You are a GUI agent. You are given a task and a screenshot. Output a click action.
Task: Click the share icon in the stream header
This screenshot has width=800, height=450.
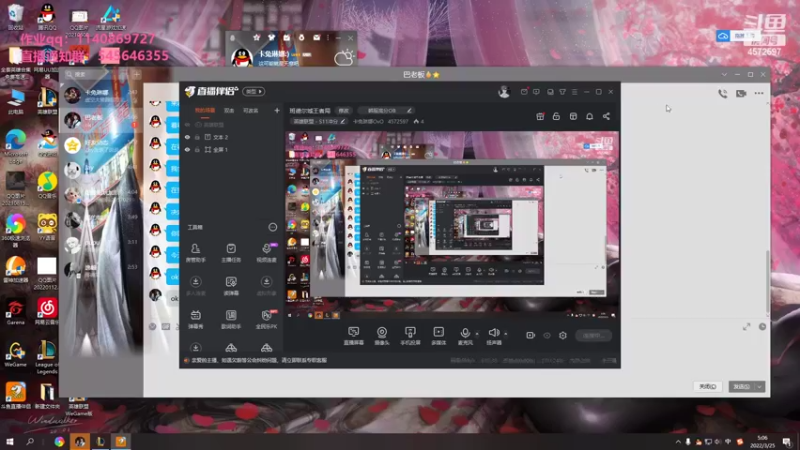click(x=606, y=116)
